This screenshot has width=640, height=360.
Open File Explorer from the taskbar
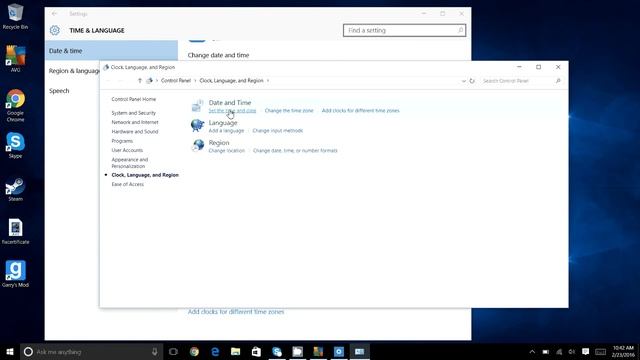[x=236, y=352]
